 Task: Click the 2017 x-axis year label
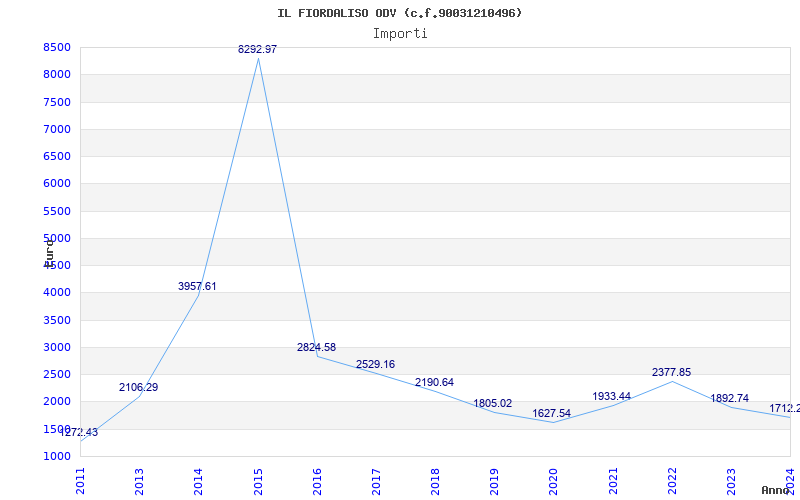click(x=377, y=482)
